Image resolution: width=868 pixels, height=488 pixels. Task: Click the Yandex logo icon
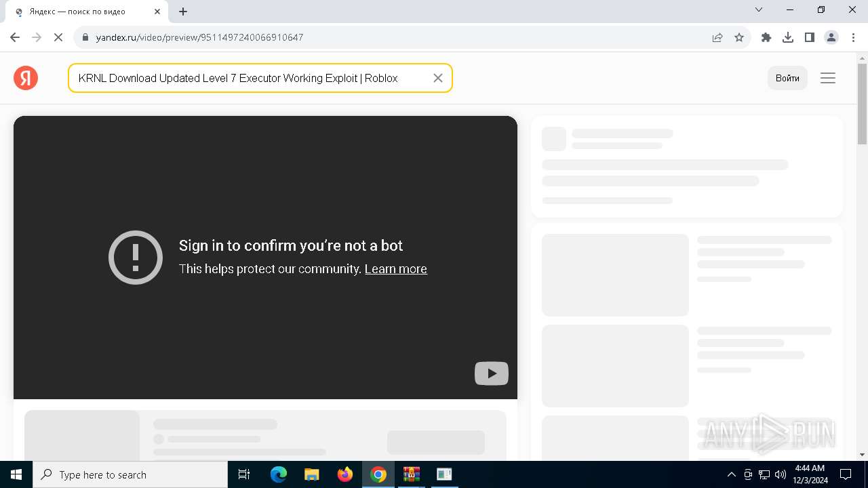26,78
